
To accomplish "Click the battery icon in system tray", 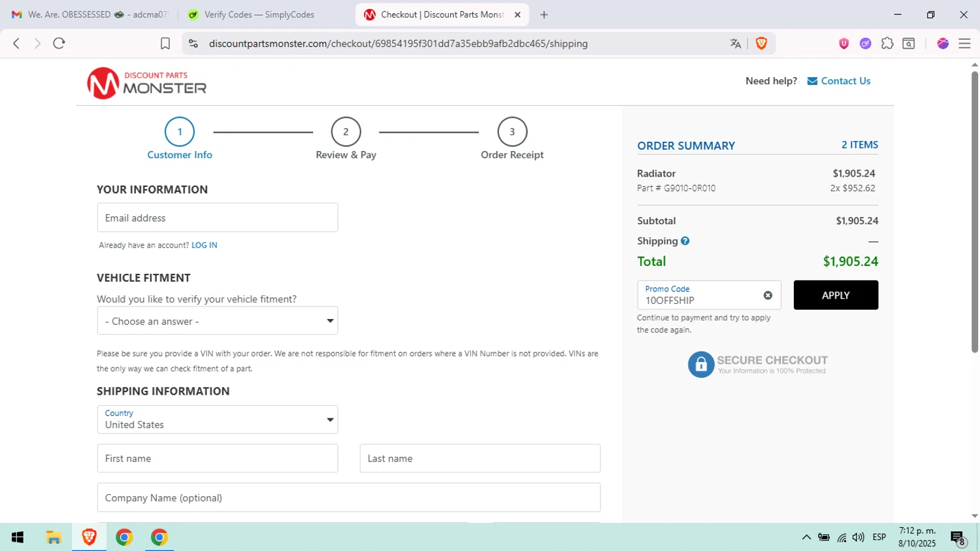I will pyautogui.click(x=824, y=537).
